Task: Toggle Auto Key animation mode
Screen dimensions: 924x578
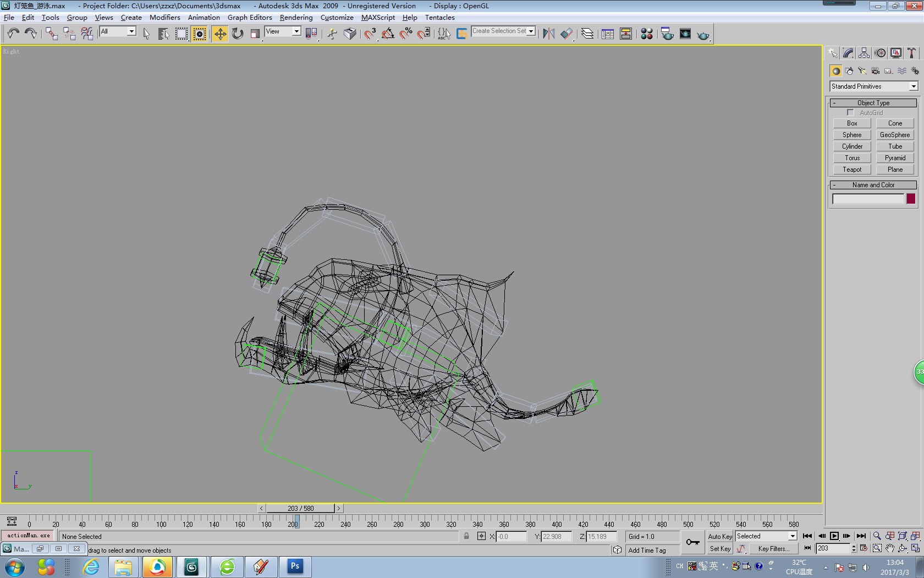Action: (x=720, y=536)
